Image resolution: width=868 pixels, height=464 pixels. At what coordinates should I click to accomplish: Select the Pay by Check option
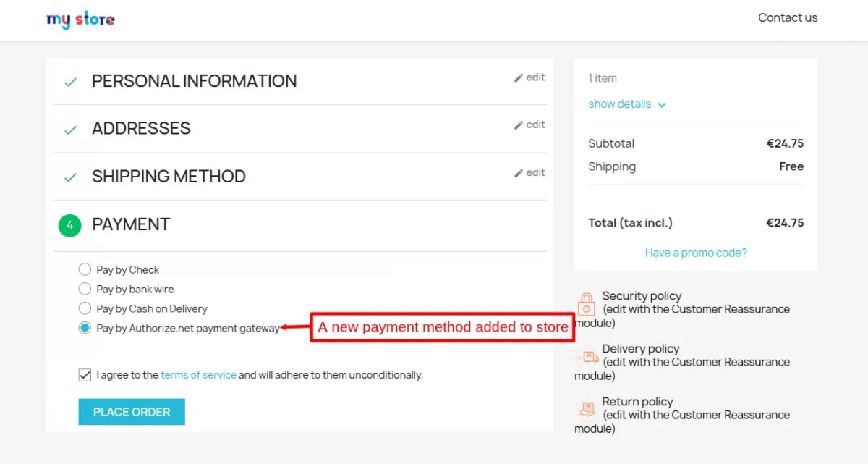(85, 269)
